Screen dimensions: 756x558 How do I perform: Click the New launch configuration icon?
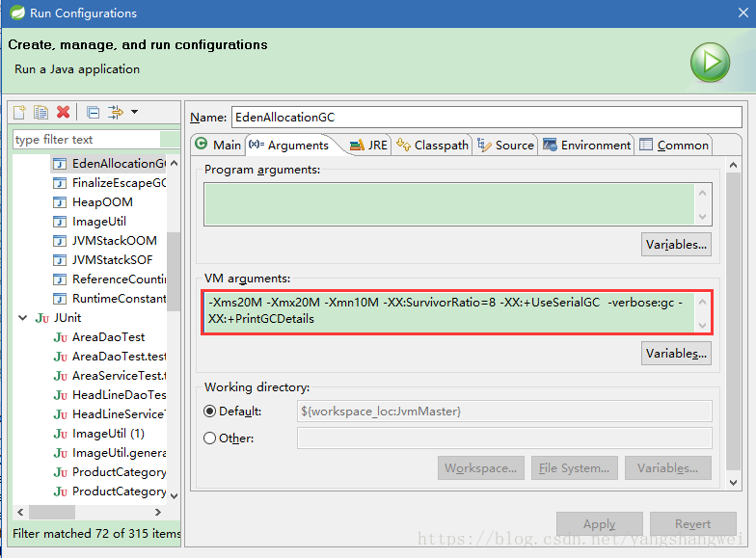[x=19, y=112]
